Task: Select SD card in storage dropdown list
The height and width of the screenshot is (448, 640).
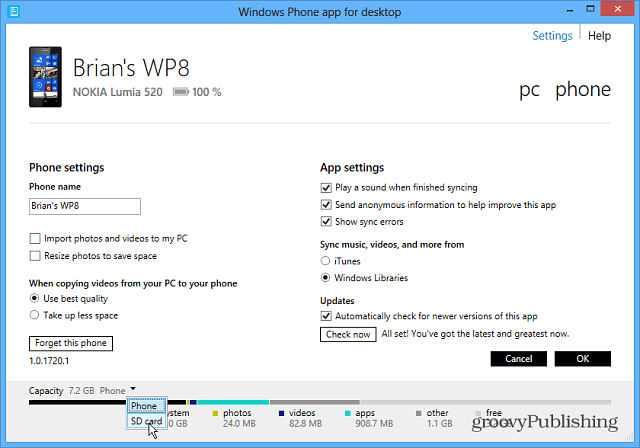Action: click(x=146, y=421)
